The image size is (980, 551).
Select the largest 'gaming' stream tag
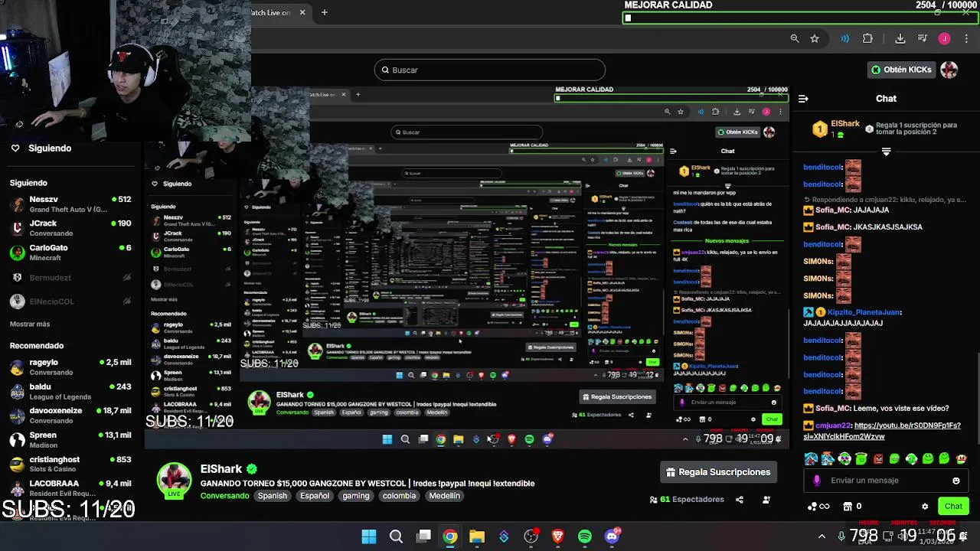pos(356,496)
